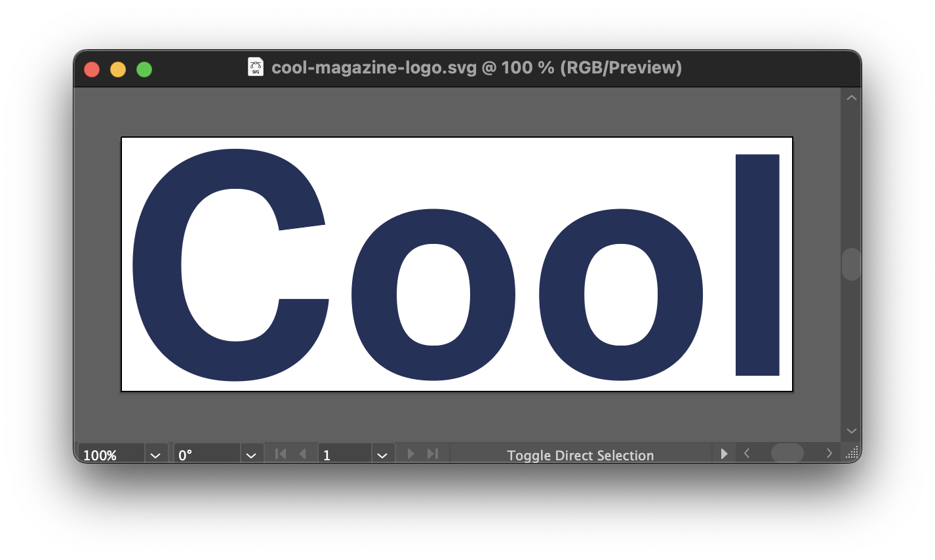Go to first artboard button
This screenshot has width=935, height=560.
coord(281,454)
